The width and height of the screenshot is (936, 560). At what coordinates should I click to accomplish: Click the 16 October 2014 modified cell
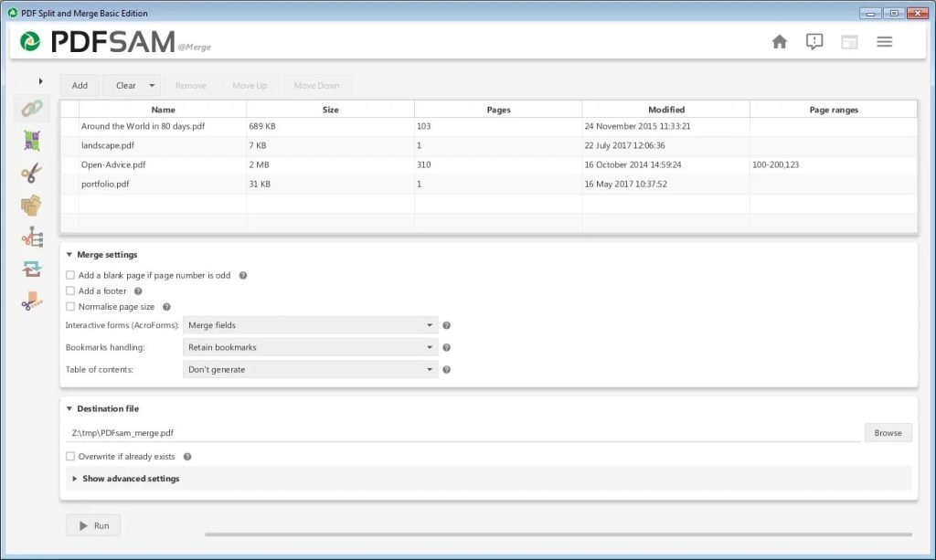[x=666, y=164]
